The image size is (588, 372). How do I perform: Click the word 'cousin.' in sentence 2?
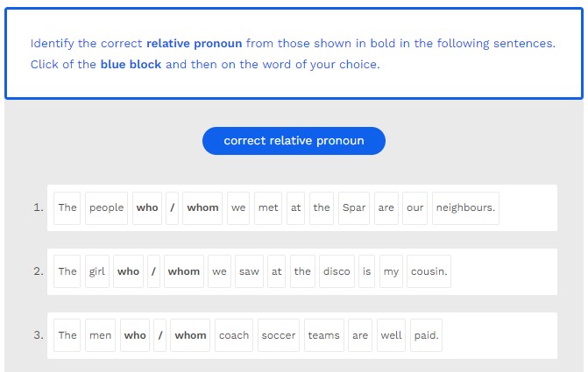[429, 272]
